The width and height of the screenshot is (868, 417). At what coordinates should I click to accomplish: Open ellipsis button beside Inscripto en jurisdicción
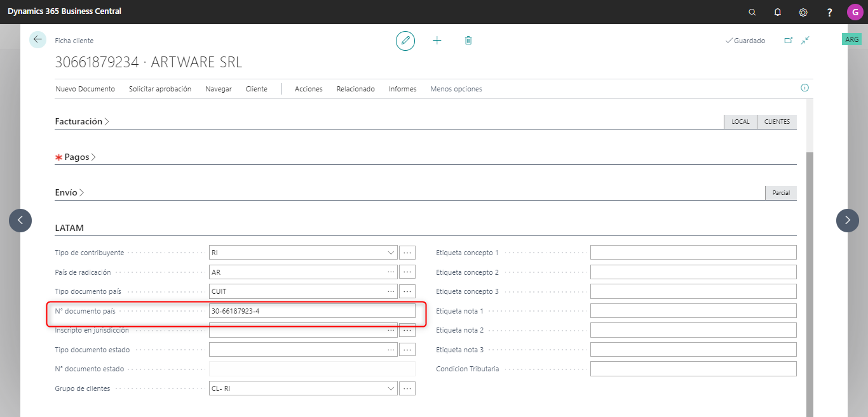tap(407, 330)
